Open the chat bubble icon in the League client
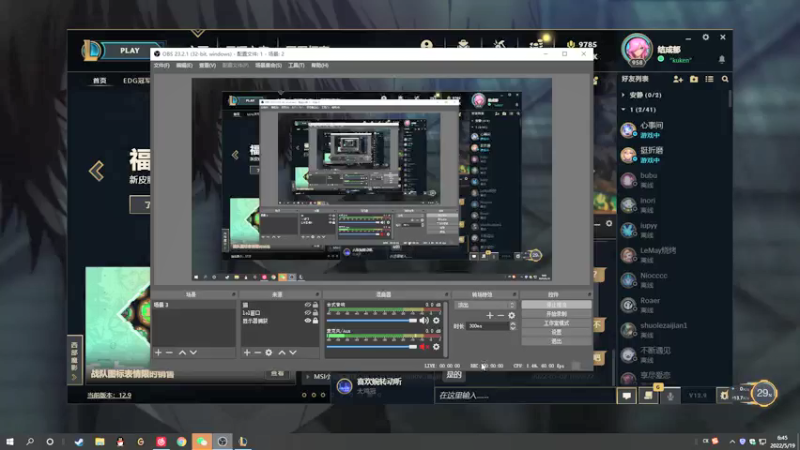The width and height of the screenshot is (800, 450). (627, 395)
